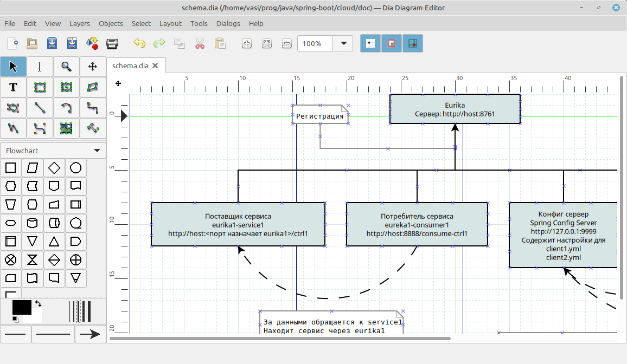Choose the diamond Decision flowchart shape
Image resolution: width=627 pixels, height=364 pixels.
(x=54, y=168)
